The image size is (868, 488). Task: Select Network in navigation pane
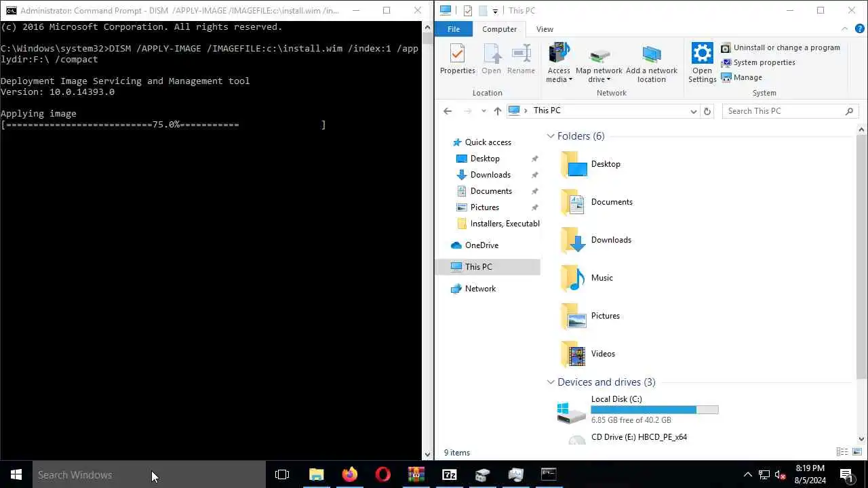(480, 289)
